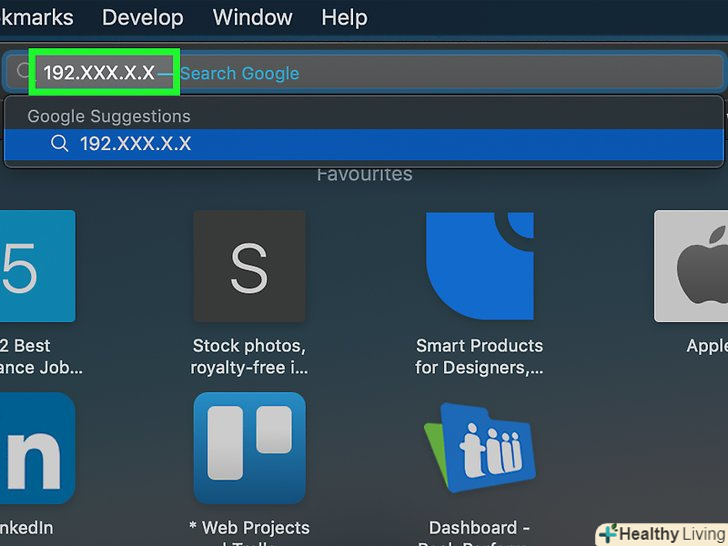728x546 pixels.
Task: Click the magnifier icon in the address bar
Action: (23, 71)
